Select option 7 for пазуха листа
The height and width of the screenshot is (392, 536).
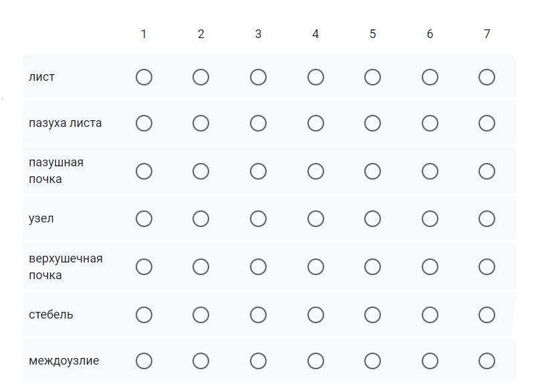coord(487,124)
